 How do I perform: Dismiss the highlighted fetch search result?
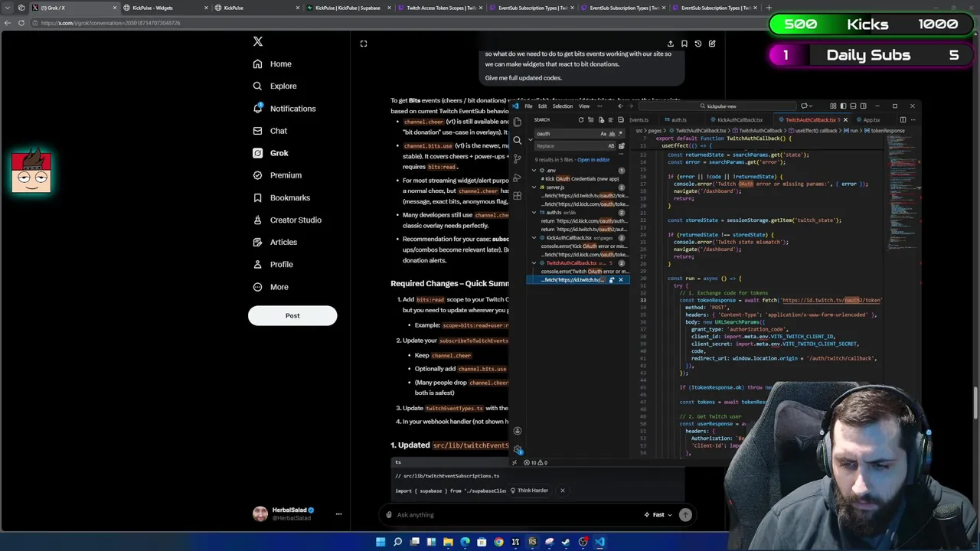point(621,279)
